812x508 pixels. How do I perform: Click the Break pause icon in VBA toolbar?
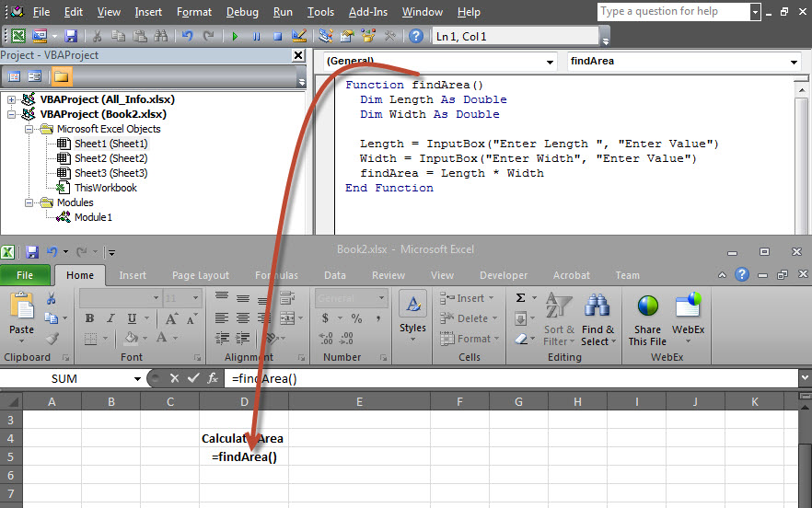point(256,37)
